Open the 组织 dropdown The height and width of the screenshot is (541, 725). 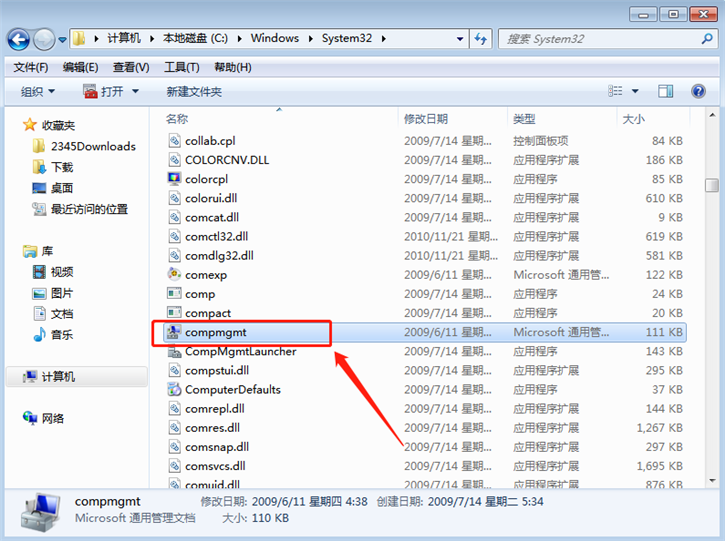pos(37,92)
